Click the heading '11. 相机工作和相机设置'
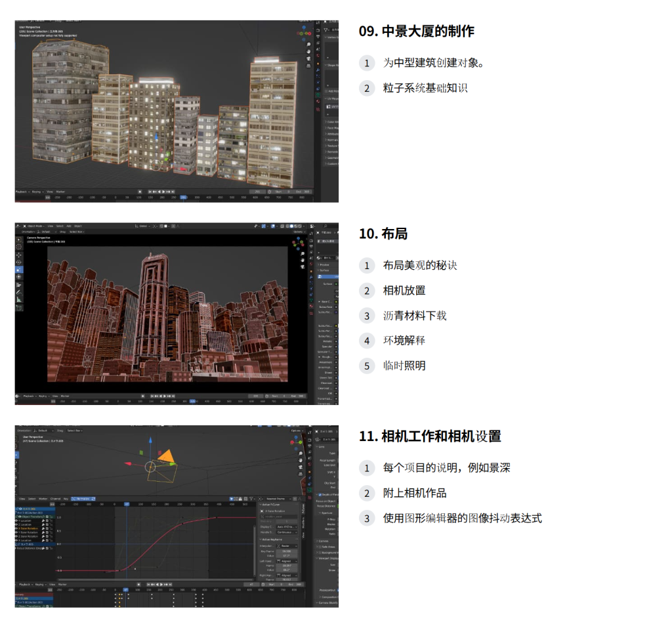 coord(430,436)
